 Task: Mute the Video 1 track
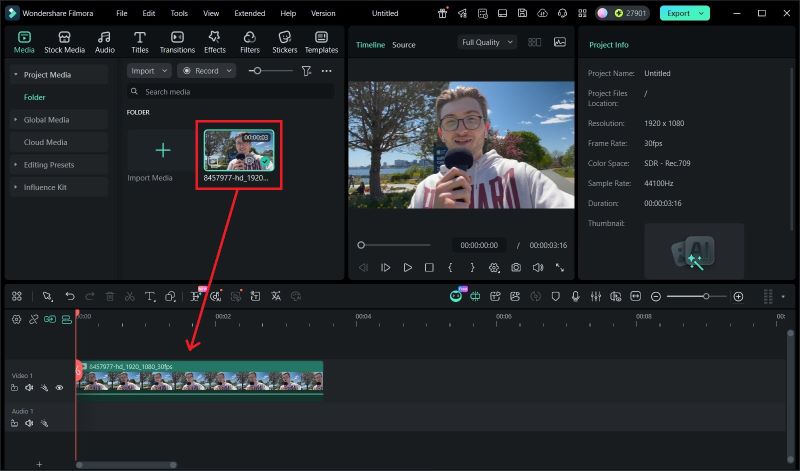coord(30,388)
